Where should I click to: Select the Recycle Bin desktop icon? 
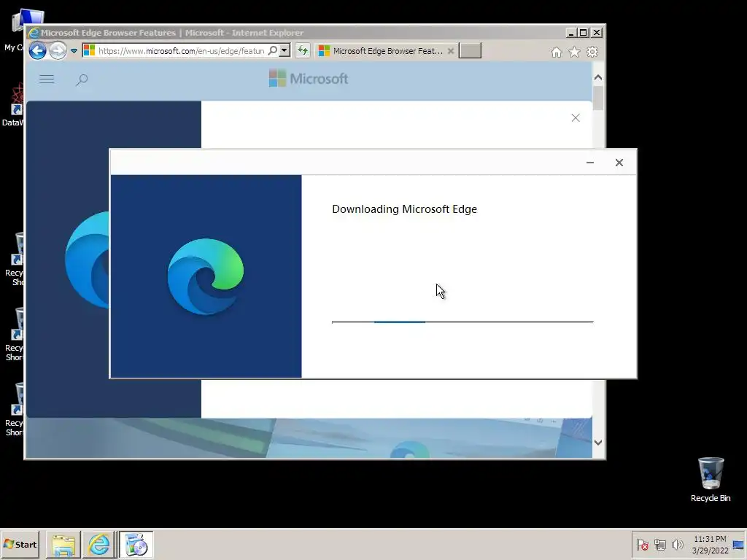711,479
